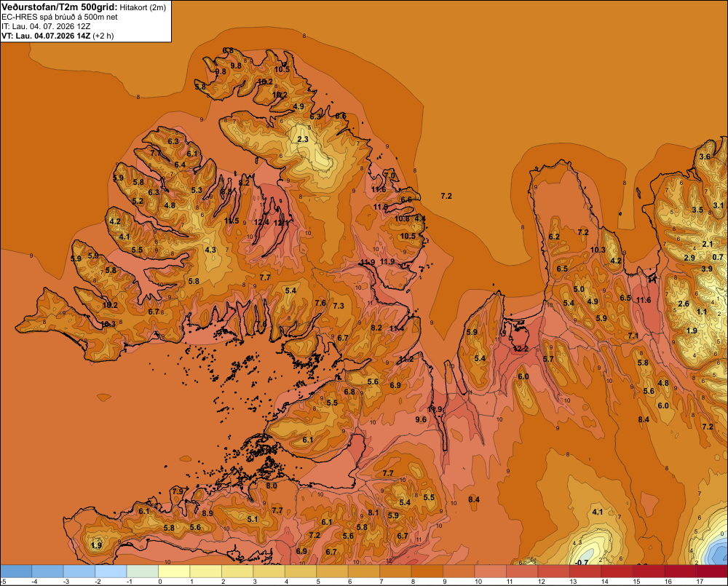Click the 6.1 label on the central peninsula
Screen dimensions: 728x586
pyautogui.click(x=308, y=440)
